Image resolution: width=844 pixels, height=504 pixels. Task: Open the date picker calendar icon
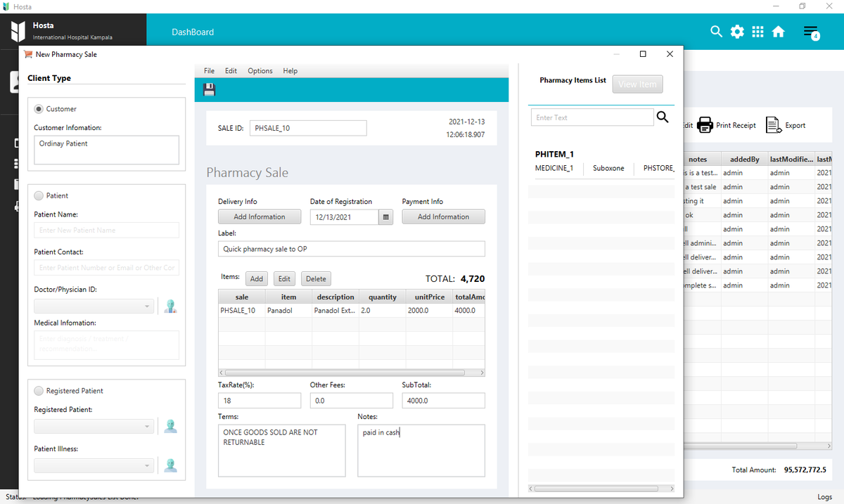coord(385,217)
